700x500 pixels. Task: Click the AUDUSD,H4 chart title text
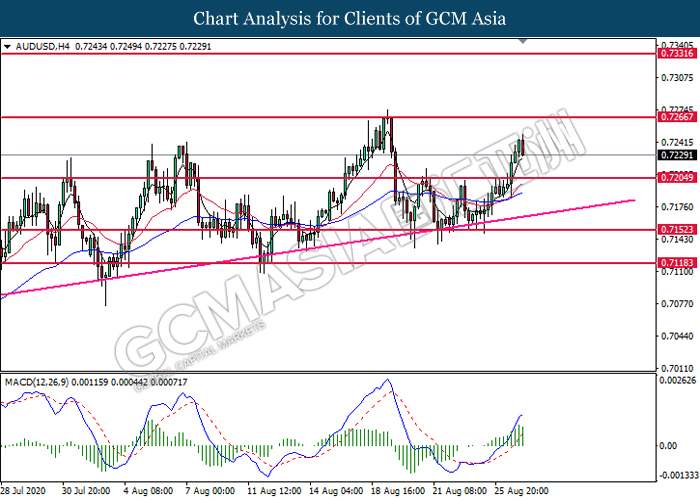pos(42,46)
